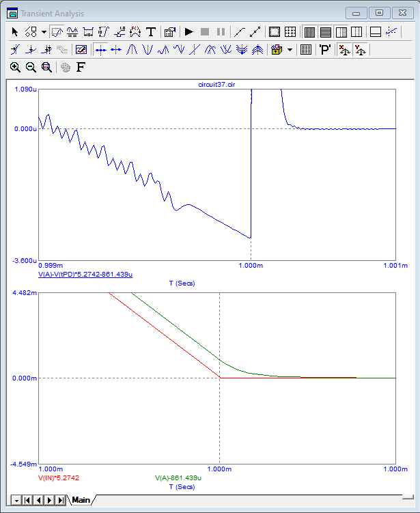Choose the graphics shapes tool
Image resolution: width=420 pixels, height=513 pixels.
31,31
